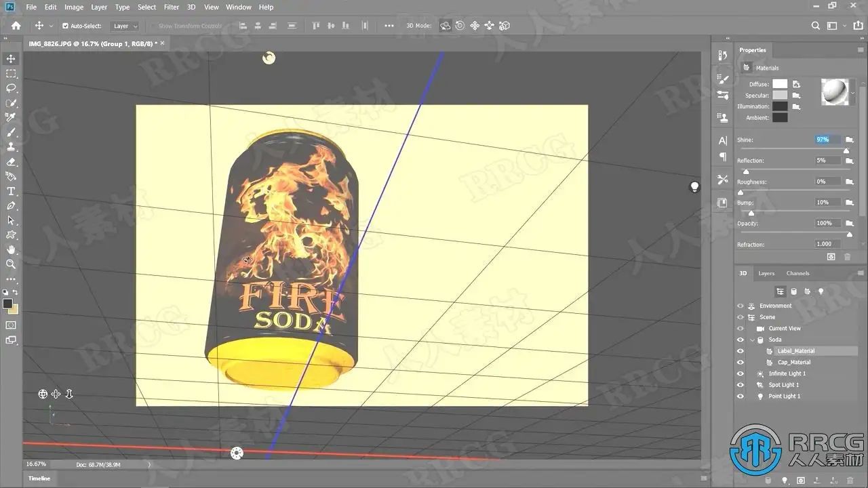
Task: Select the Zoom tool
Action: click(x=11, y=264)
